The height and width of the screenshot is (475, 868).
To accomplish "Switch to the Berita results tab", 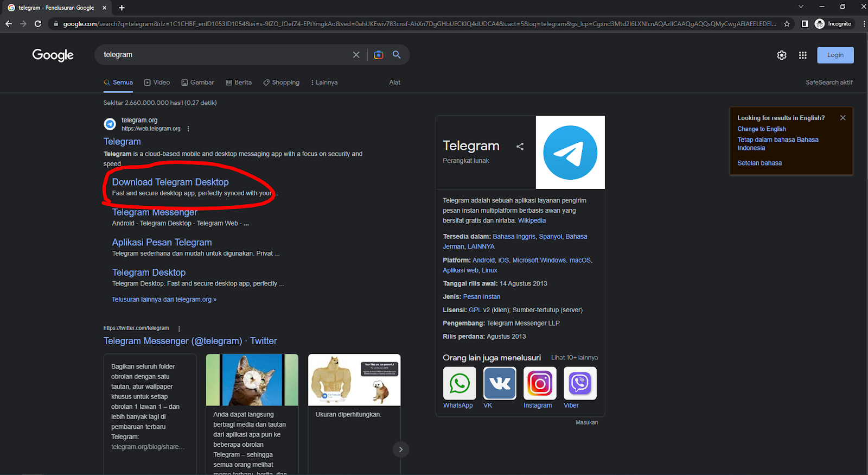I will pyautogui.click(x=239, y=83).
